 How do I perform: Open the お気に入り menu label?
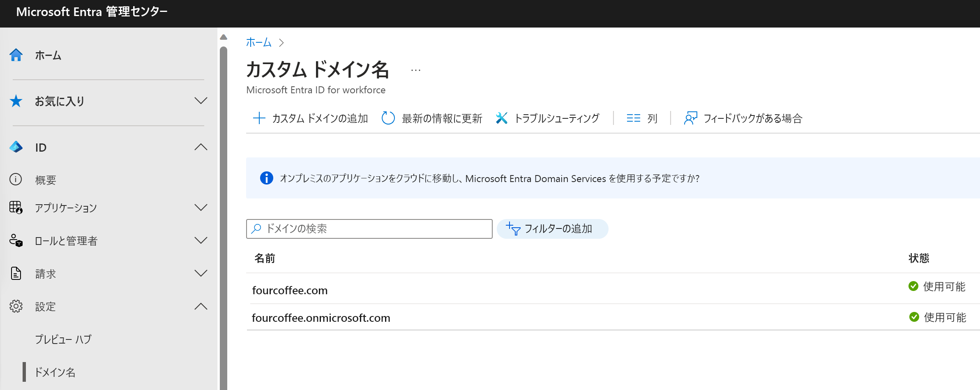pos(60,101)
